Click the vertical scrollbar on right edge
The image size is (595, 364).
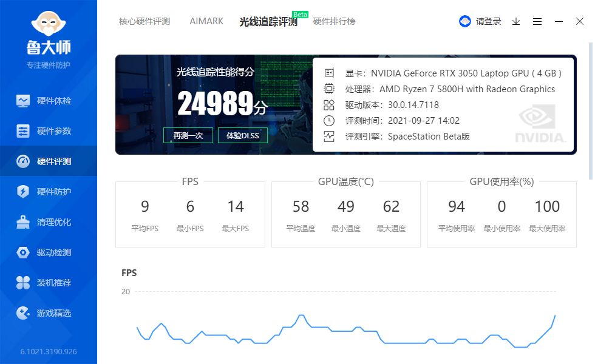tap(591, 109)
